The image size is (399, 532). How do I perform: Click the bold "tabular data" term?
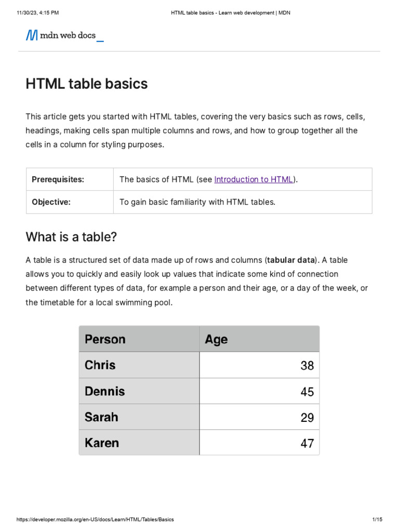291,260
